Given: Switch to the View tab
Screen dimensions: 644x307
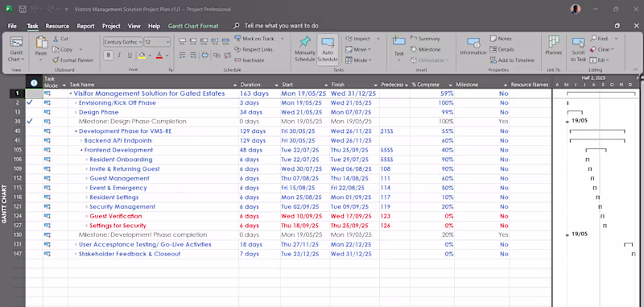Looking at the screenshot, I should pyautogui.click(x=134, y=26).
